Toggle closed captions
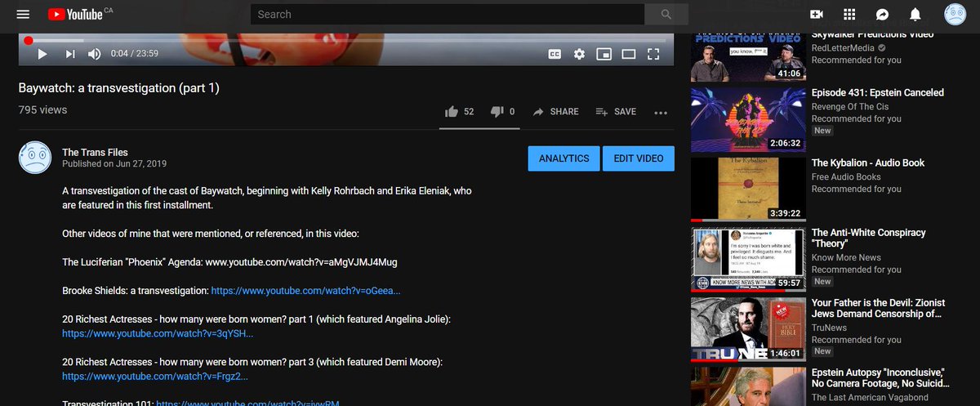 (555, 54)
